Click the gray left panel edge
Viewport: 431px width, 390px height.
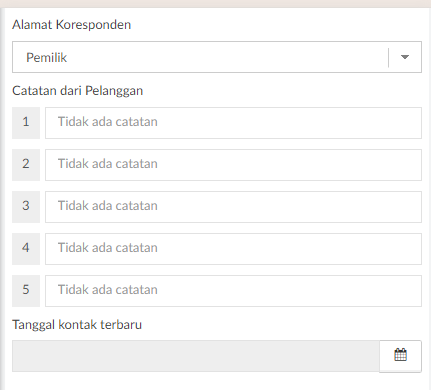(2, 199)
